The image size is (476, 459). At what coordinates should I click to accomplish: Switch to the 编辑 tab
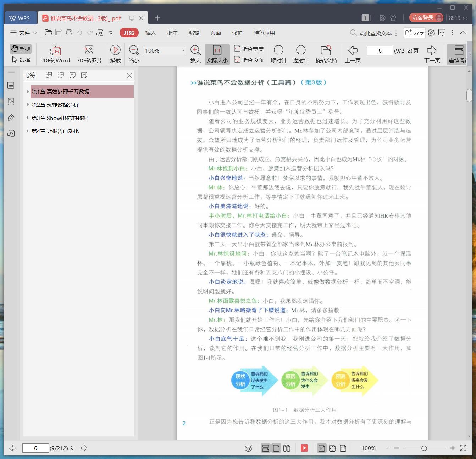pyautogui.click(x=194, y=33)
